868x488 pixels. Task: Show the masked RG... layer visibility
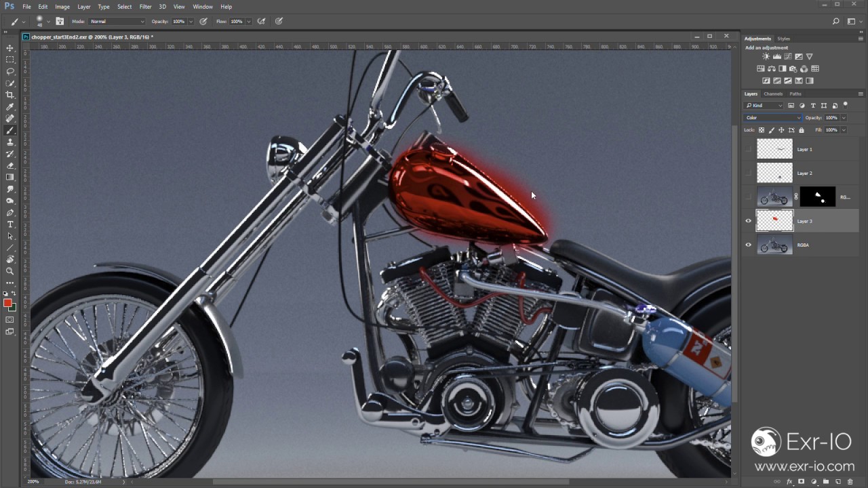[x=749, y=197]
